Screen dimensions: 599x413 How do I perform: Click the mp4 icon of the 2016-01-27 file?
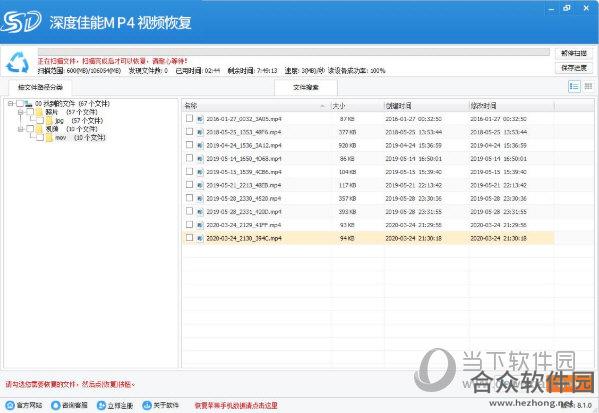[x=200, y=119]
